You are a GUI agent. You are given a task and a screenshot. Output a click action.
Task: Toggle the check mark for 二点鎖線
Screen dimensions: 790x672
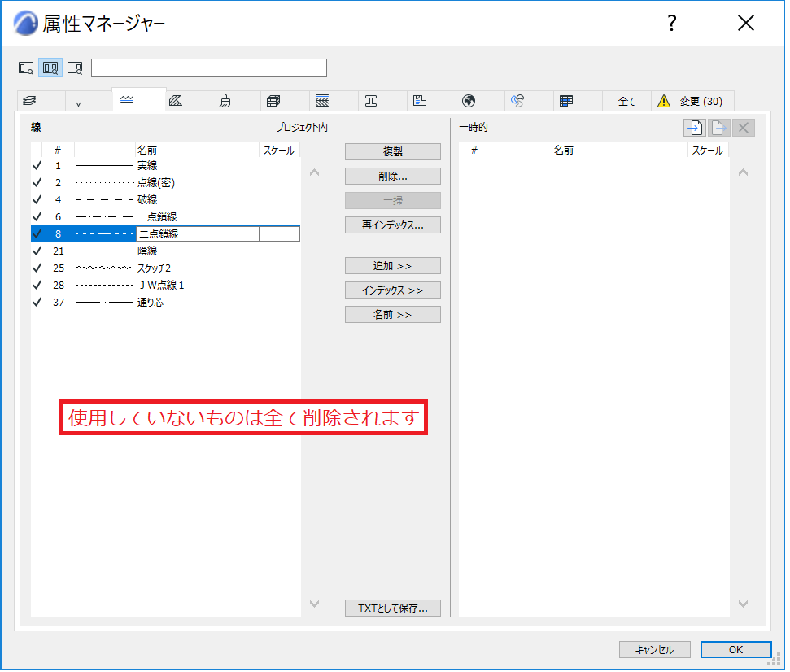tap(37, 233)
